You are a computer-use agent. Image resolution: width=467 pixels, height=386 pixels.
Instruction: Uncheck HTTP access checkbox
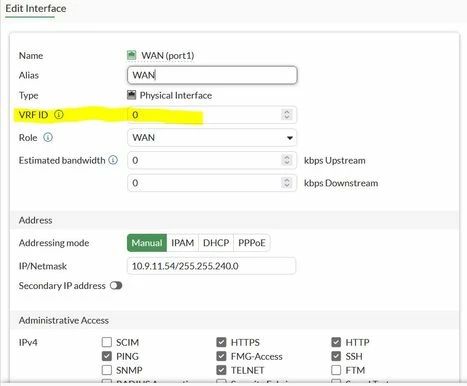point(336,342)
